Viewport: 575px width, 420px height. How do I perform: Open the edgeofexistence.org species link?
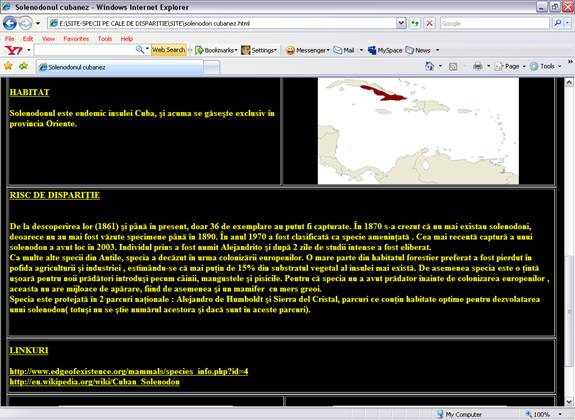(x=129, y=371)
